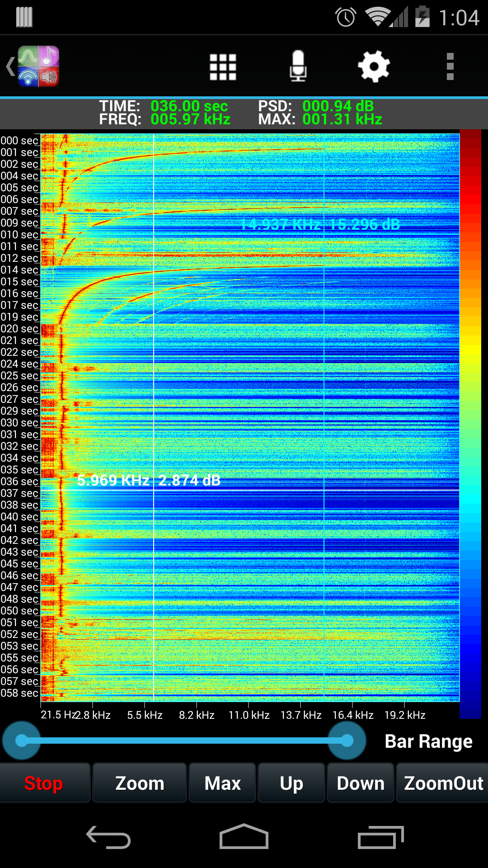Image resolution: width=488 pixels, height=868 pixels.
Task: Tap the ZoomOut button
Action: [x=443, y=783]
